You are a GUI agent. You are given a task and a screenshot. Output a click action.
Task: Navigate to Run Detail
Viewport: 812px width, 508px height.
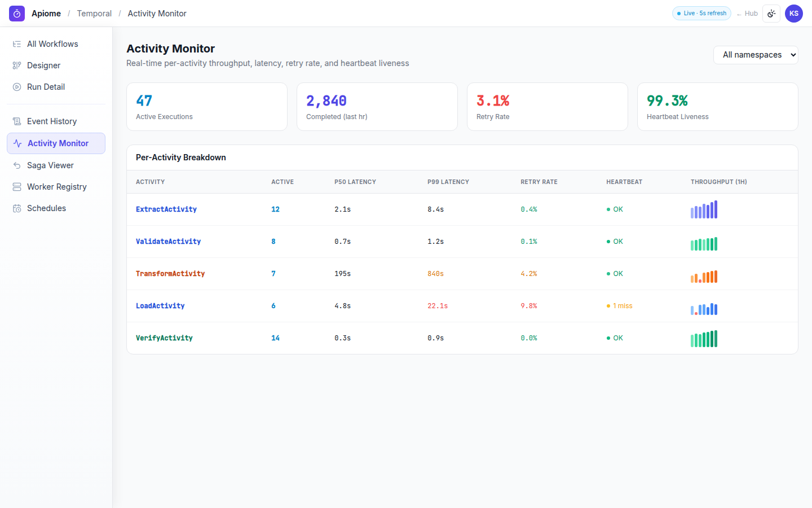[56, 87]
